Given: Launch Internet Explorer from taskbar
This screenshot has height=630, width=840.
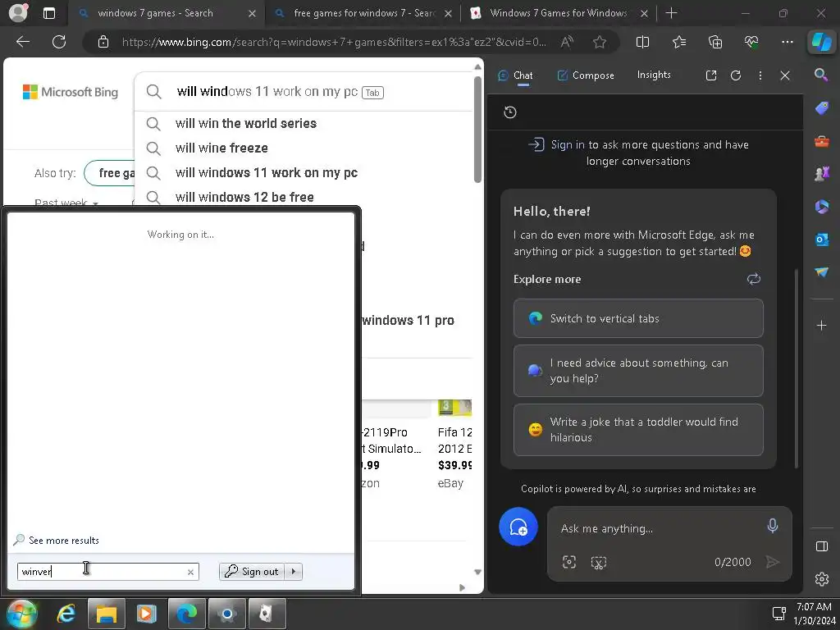Looking at the screenshot, I should (x=66, y=614).
